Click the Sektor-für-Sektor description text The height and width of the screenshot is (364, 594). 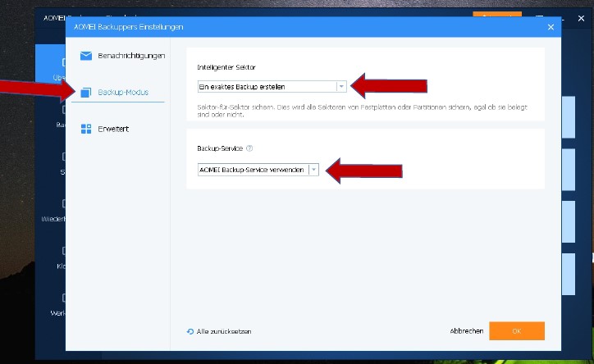point(362,111)
